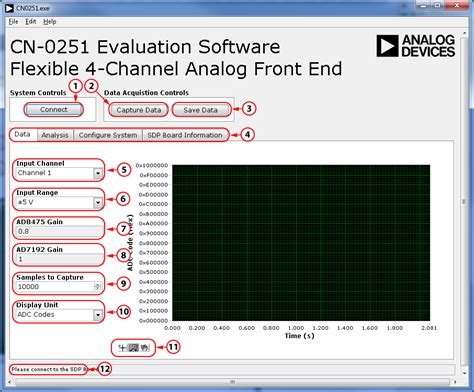The height and width of the screenshot is (392, 474).
Task: Click the 0x1000000 Y-axis label
Action: point(152,165)
